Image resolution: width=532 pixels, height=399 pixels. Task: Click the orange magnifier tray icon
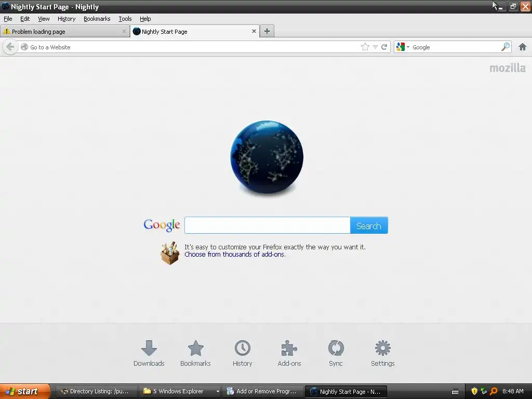point(494,391)
